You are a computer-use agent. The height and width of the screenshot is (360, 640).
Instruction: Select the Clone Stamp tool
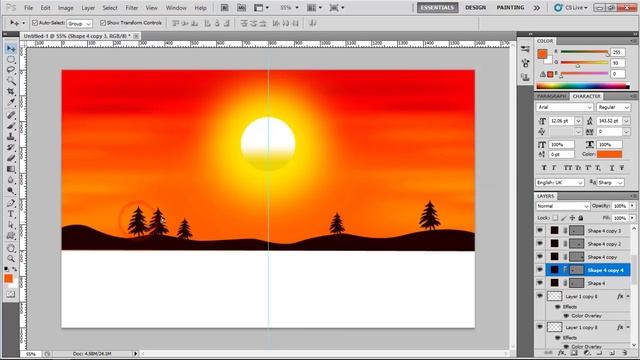11,137
